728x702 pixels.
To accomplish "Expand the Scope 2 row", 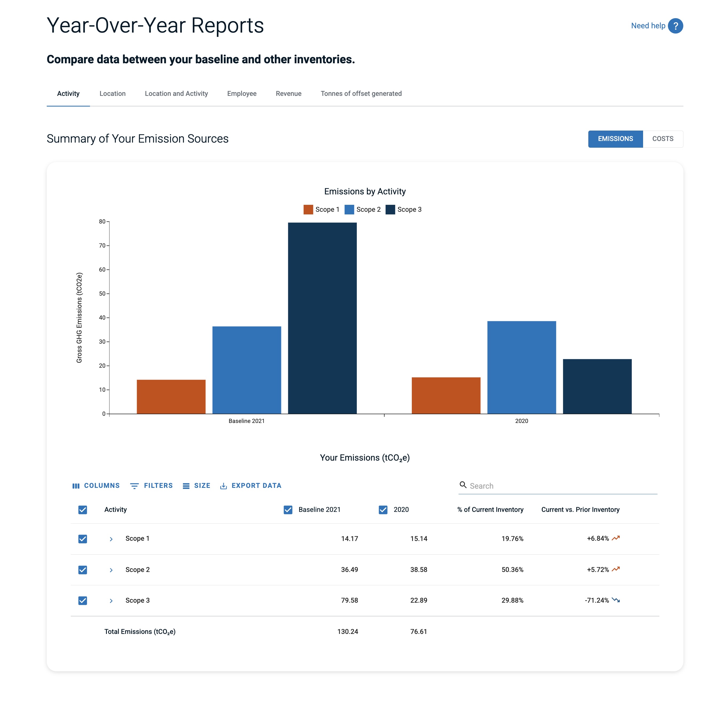I will coord(111,570).
